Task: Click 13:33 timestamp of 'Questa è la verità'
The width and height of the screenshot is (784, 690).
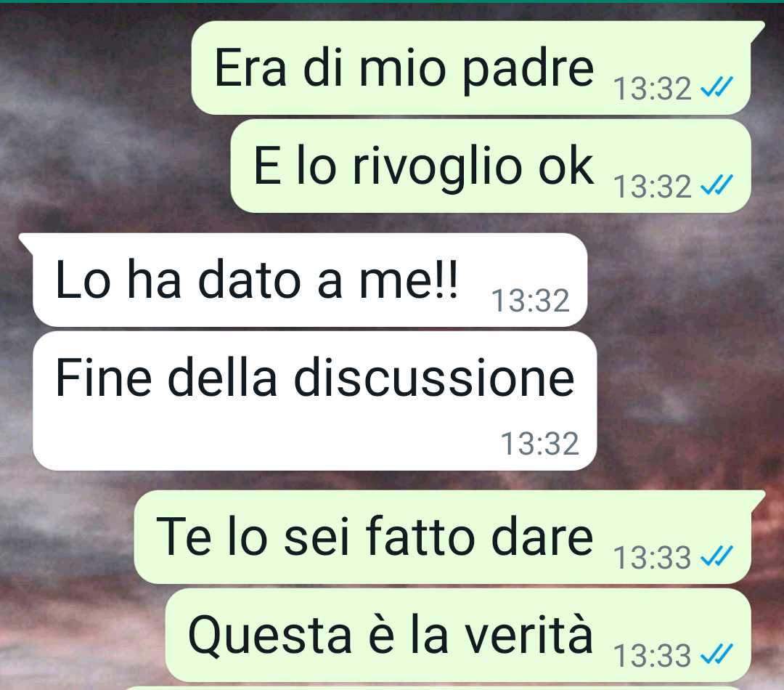Action: 653,656
